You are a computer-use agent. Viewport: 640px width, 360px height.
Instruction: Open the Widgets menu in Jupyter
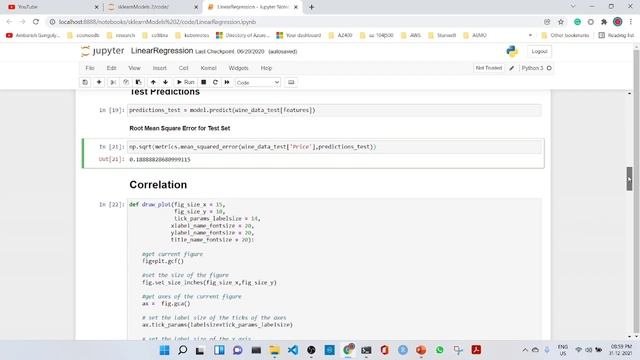coord(238,68)
